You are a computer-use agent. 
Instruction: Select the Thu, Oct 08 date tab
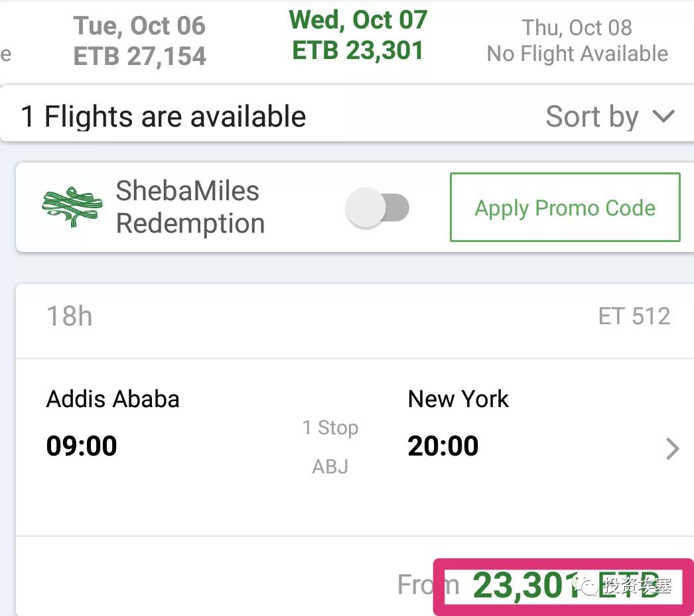(x=577, y=41)
